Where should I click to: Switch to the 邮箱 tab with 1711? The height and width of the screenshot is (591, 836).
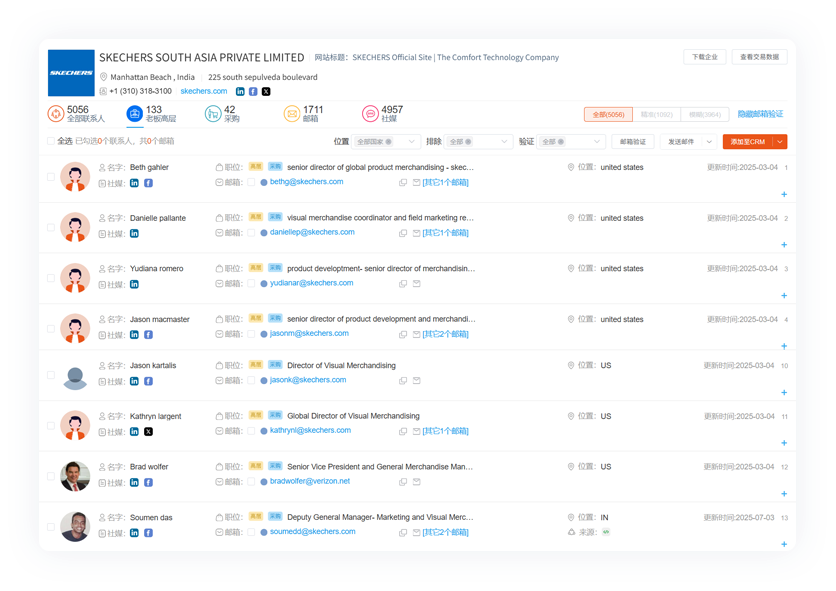point(304,114)
